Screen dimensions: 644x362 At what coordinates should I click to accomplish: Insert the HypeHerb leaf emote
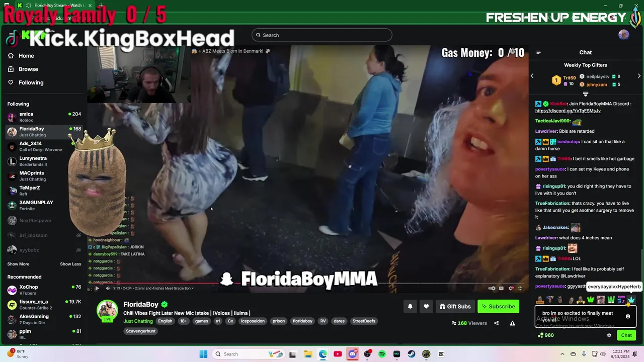tap(631, 300)
